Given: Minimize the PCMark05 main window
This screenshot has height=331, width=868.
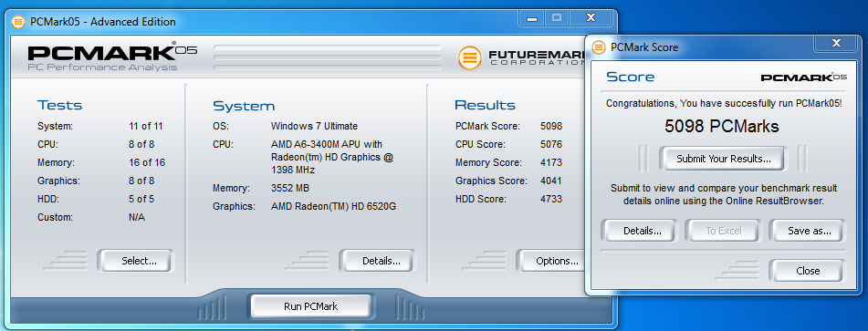Looking at the screenshot, I should pos(532,18).
